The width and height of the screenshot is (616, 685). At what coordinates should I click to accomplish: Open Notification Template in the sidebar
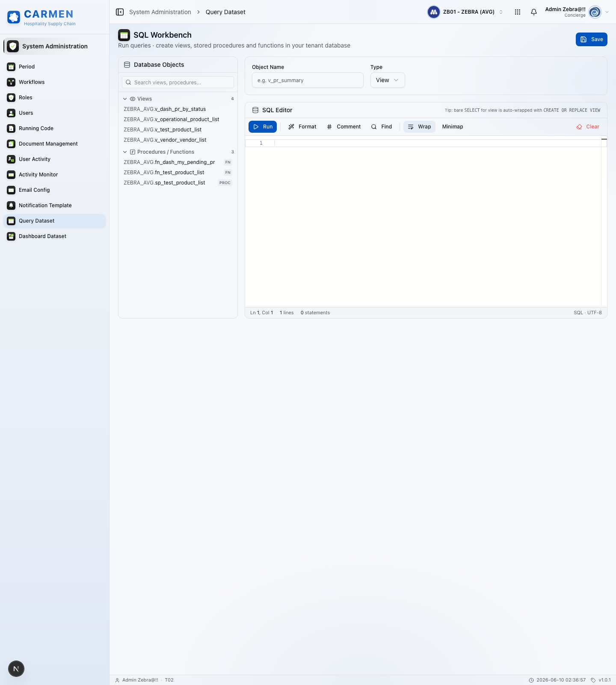[x=55, y=205]
